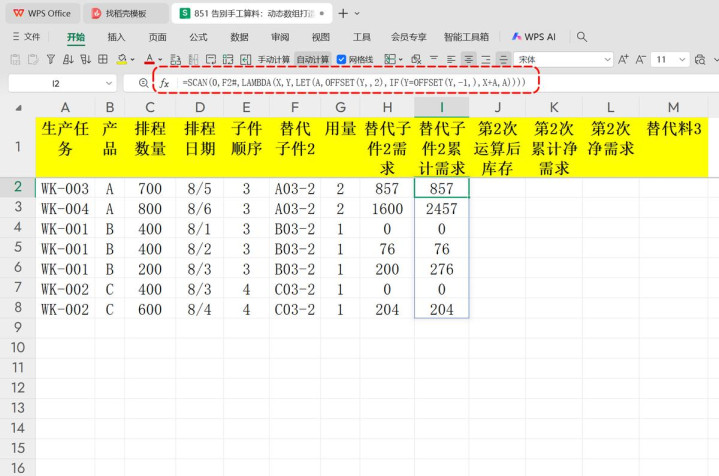Click the copy icon in toolbar

tap(33, 60)
